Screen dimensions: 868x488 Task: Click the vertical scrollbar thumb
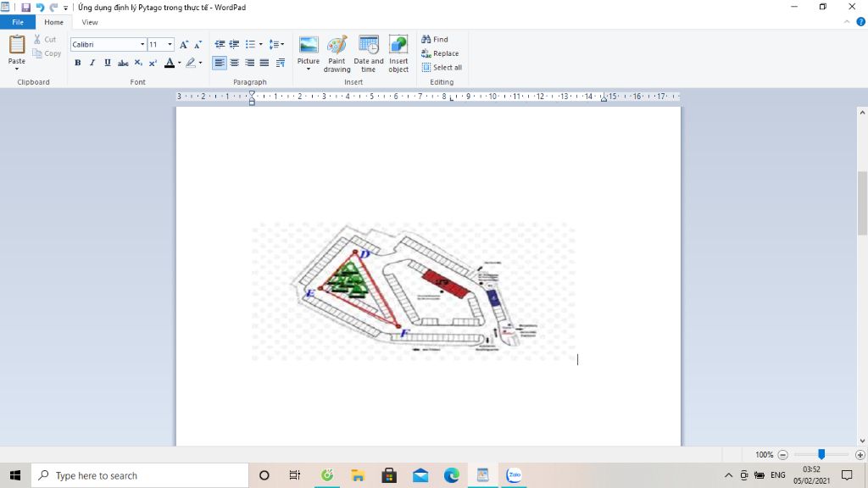pyautogui.click(x=862, y=203)
